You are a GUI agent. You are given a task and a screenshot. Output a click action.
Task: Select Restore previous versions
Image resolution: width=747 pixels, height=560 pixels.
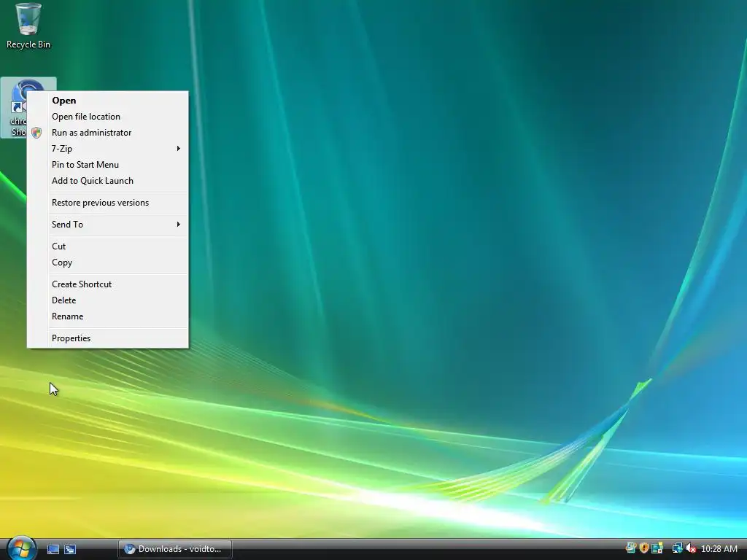[108, 203]
